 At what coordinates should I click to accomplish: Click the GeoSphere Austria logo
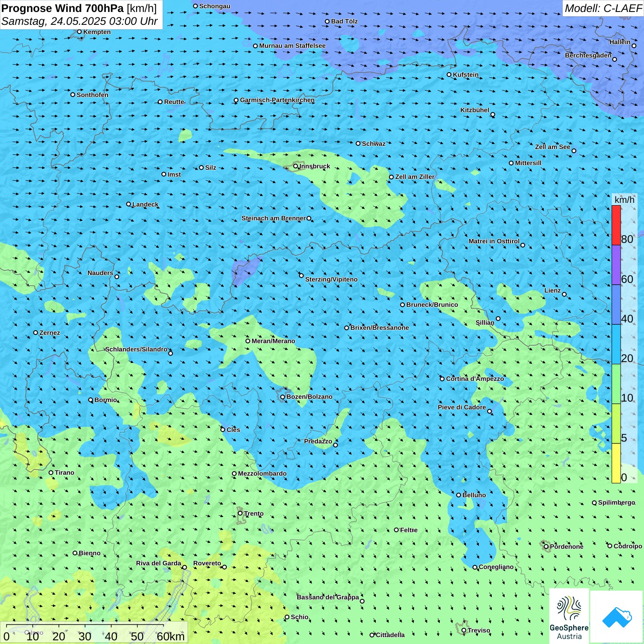[569, 616]
